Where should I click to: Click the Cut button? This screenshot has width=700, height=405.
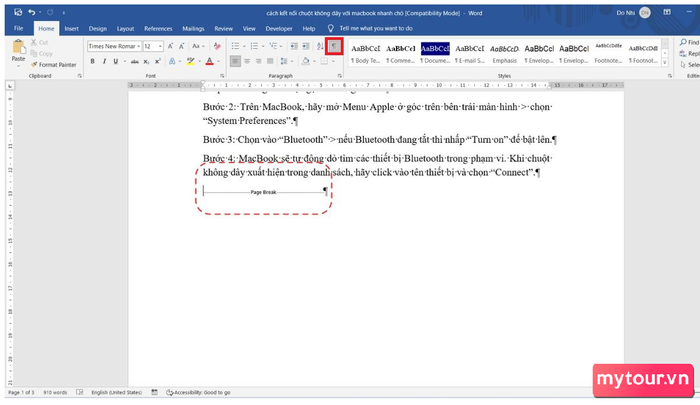tap(39, 42)
